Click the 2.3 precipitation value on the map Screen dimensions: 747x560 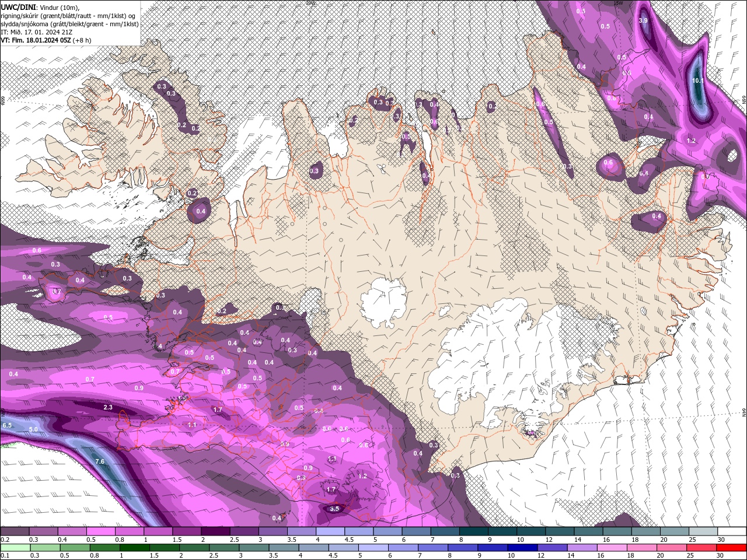(x=108, y=407)
